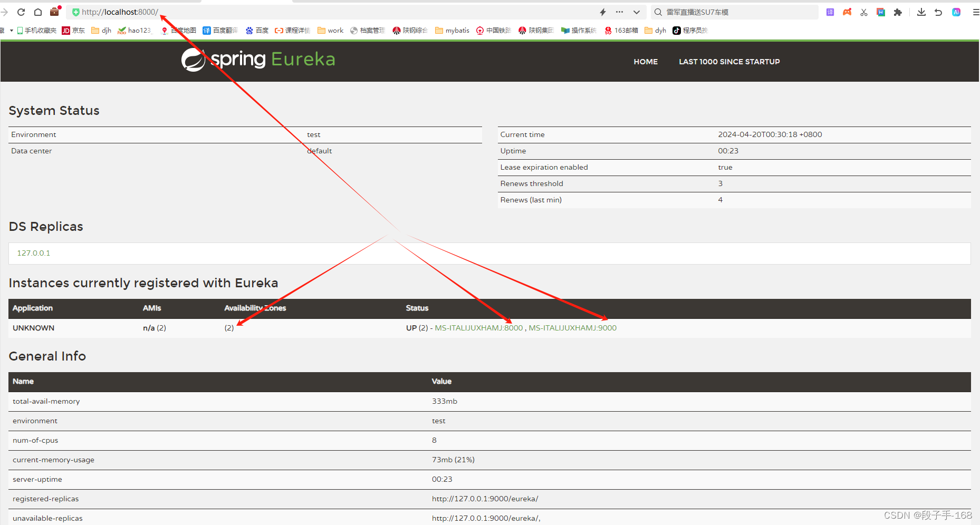Click the Environment value test
This screenshot has width=980, height=525.
coord(314,134)
